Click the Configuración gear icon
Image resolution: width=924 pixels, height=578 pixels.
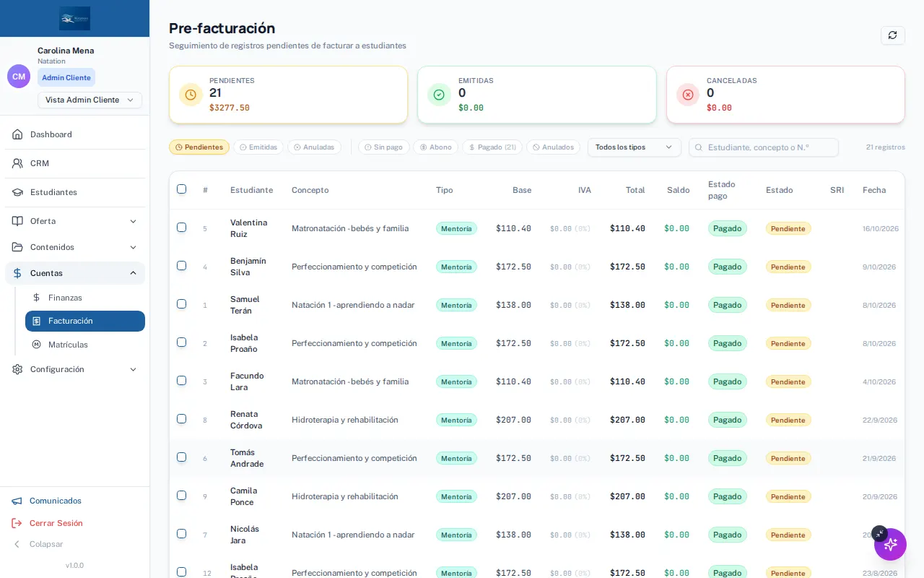point(17,369)
